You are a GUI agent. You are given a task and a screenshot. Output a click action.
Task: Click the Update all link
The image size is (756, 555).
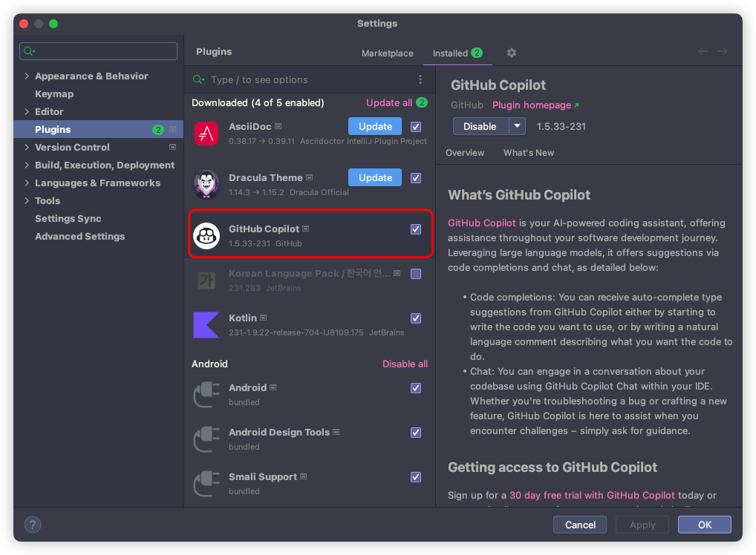tap(389, 102)
